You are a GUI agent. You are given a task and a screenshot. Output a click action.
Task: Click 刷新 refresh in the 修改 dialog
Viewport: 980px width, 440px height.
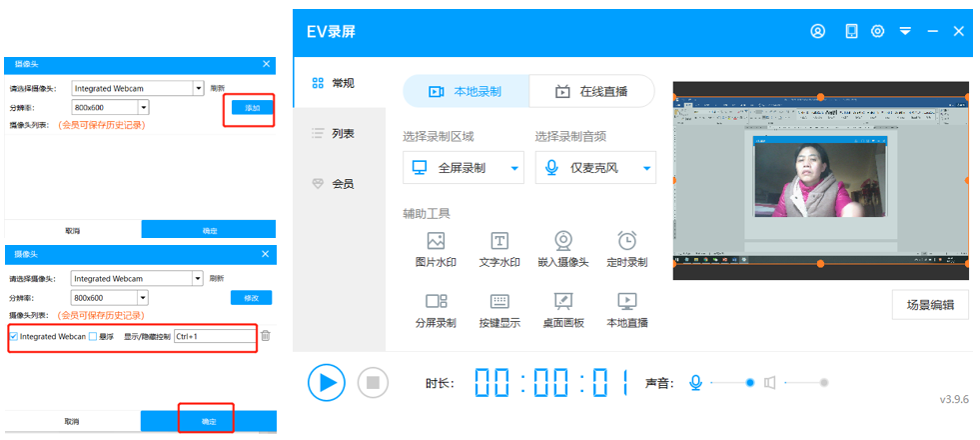[217, 279]
